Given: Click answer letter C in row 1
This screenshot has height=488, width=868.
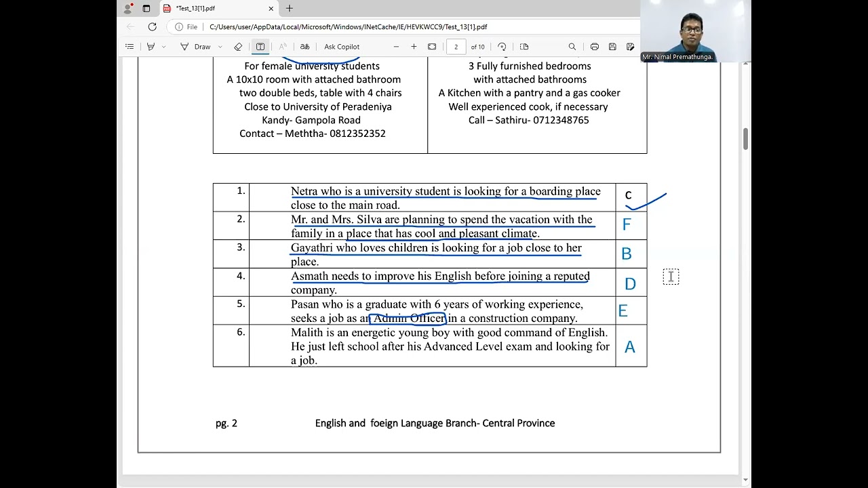Looking at the screenshot, I should click(x=628, y=196).
